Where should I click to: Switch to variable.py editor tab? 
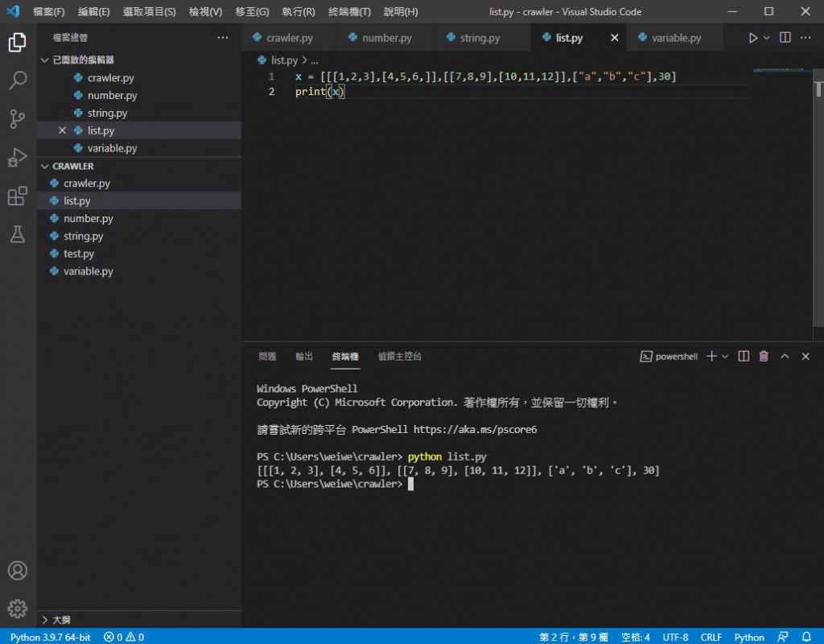click(676, 38)
